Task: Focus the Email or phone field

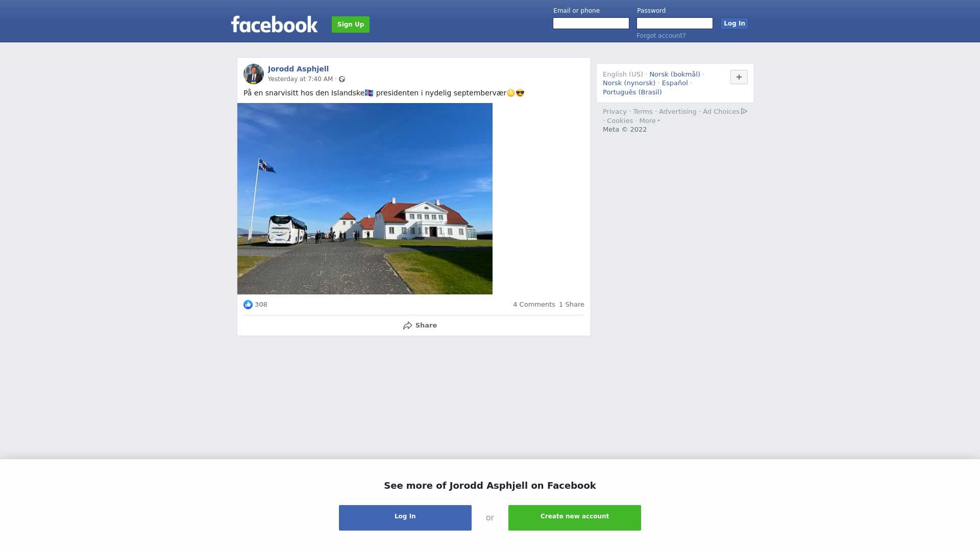Action: [x=591, y=23]
